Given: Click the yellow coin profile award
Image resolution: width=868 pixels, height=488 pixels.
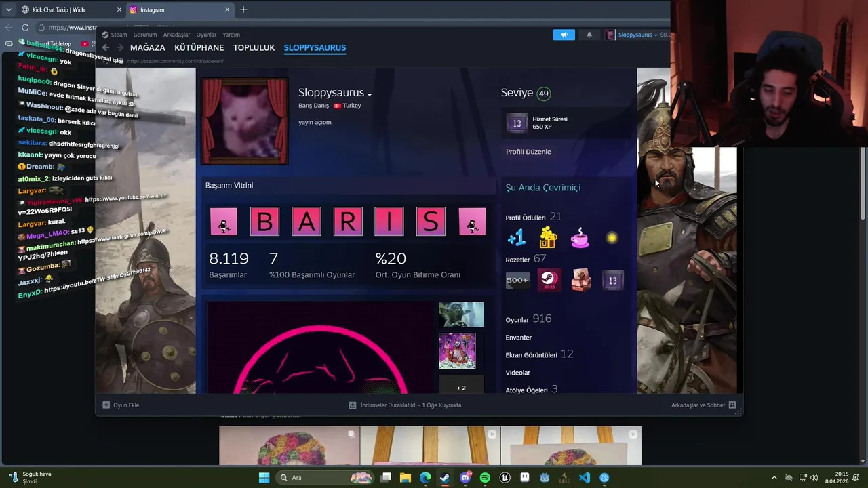Looking at the screenshot, I should pyautogui.click(x=612, y=238).
